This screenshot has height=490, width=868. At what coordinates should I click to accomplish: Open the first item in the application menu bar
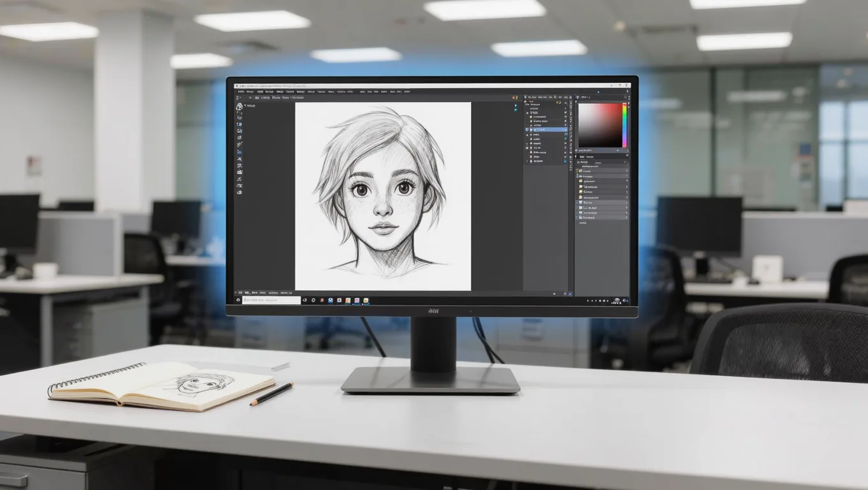[241, 91]
